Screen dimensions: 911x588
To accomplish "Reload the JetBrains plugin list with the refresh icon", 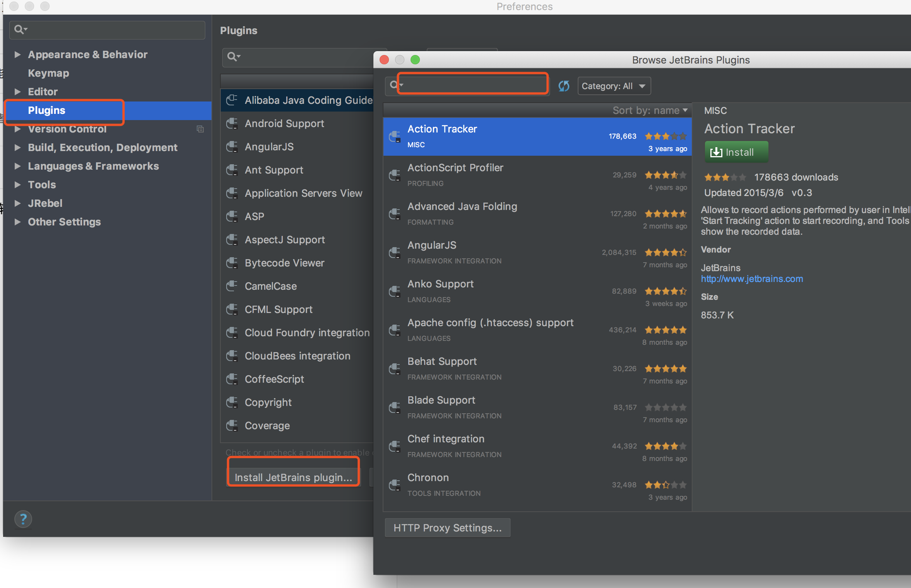I will (564, 86).
